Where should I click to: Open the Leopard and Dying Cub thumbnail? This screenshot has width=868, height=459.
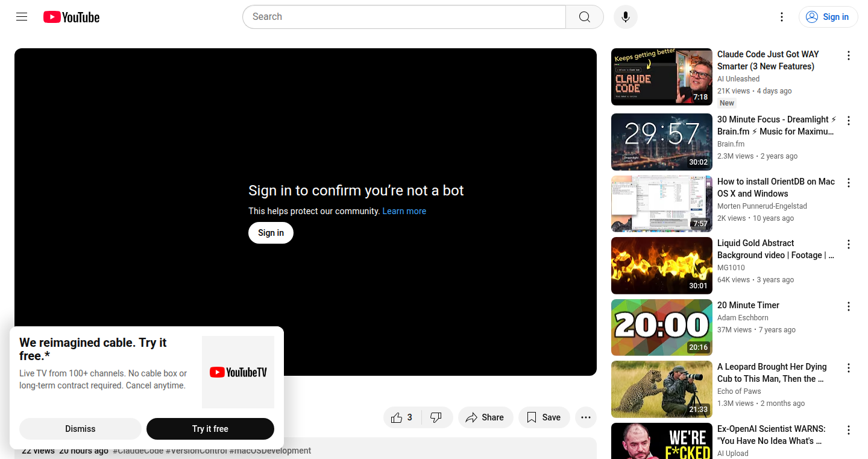point(662,389)
